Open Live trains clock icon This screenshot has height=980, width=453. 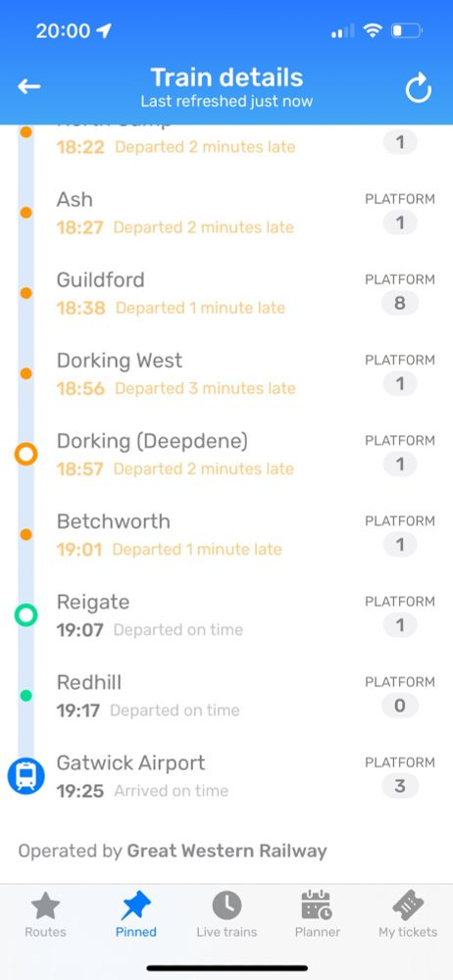click(x=226, y=915)
